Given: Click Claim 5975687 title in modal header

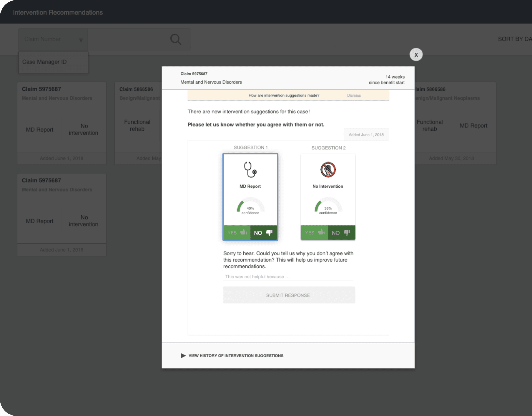Looking at the screenshot, I should tap(194, 74).
